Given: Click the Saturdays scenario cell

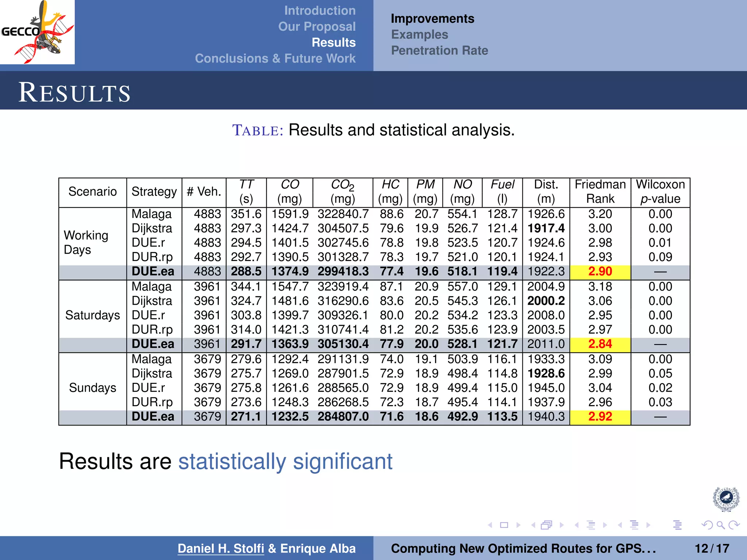Looking at the screenshot, I should click(x=93, y=315).
